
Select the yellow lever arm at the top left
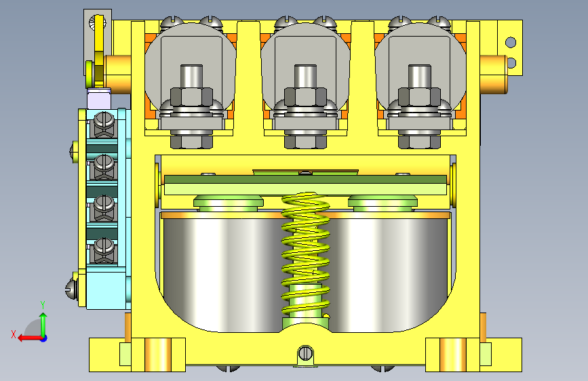pos(100,49)
